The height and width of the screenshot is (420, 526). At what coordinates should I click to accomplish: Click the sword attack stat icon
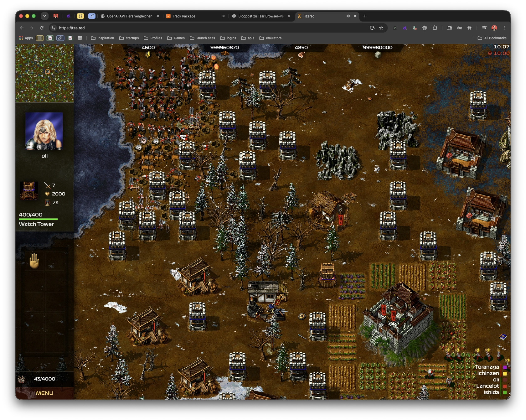(47, 185)
